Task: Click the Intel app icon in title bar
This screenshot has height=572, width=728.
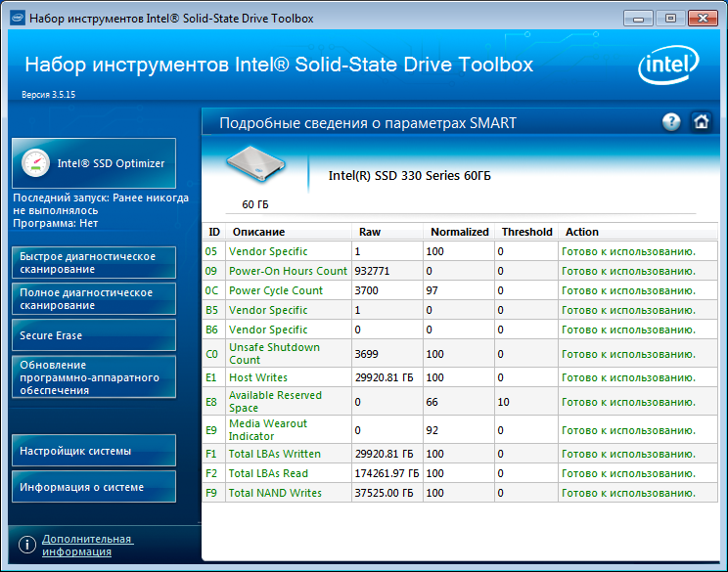Action: point(18,19)
